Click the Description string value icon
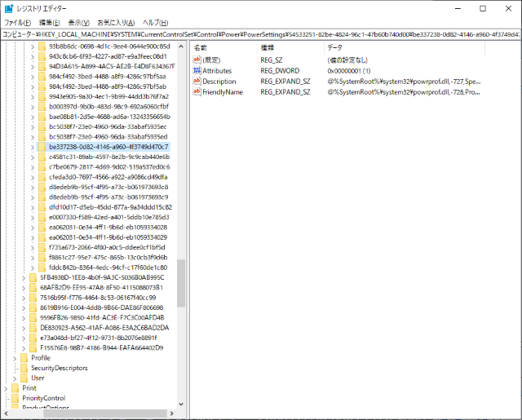 [x=196, y=82]
